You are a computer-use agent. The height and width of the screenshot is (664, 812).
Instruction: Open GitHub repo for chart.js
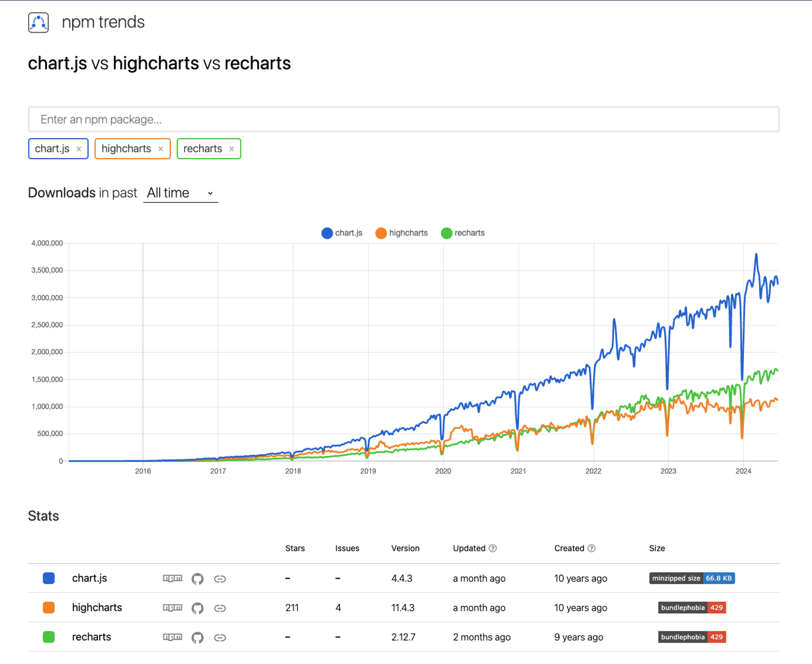click(x=197, y=579)
